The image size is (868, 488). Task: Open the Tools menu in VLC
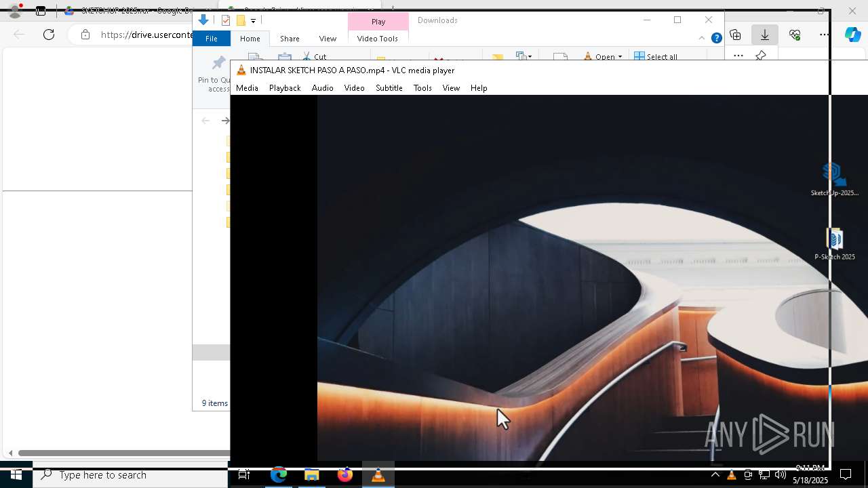[x=422, y=88]
